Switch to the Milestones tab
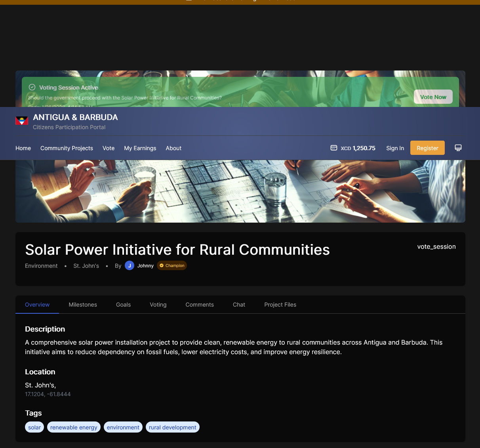The height and width of the screenshot is (448, 480). pos(83,305)
